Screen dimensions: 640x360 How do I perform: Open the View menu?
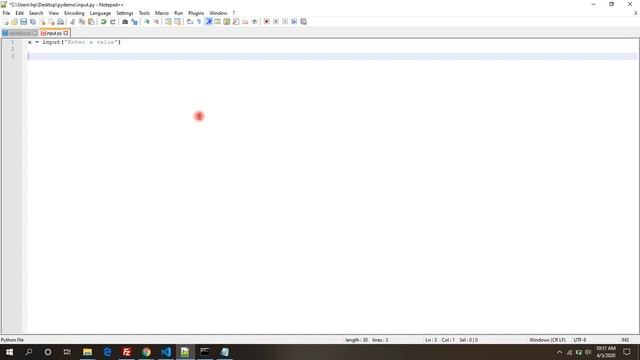[x=53, y=13]
